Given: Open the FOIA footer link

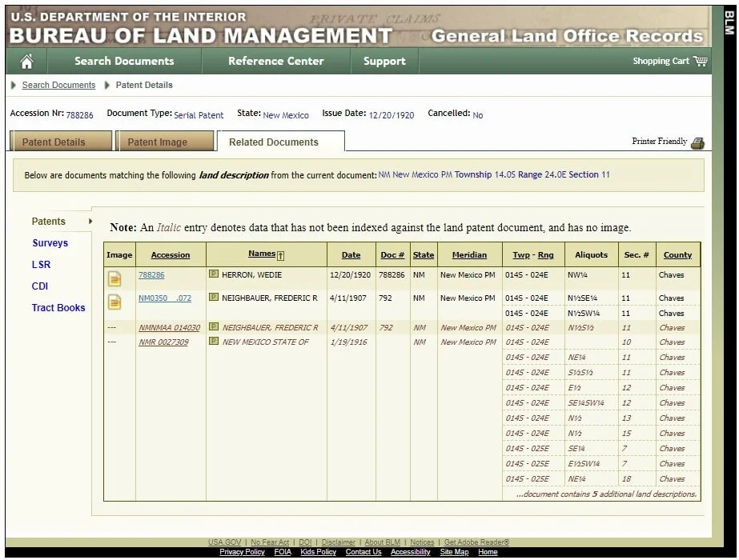Looking at the screenshot, I should [x=283, y=552].
